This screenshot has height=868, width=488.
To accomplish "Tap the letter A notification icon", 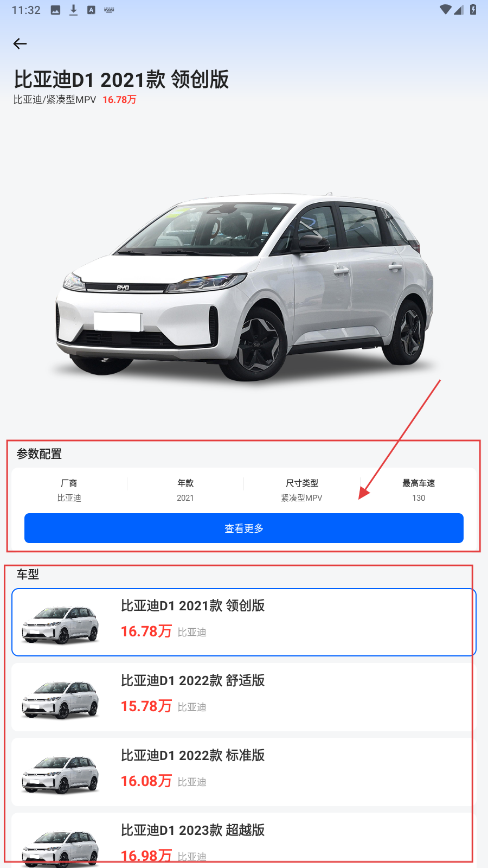I will coord(91,10).
